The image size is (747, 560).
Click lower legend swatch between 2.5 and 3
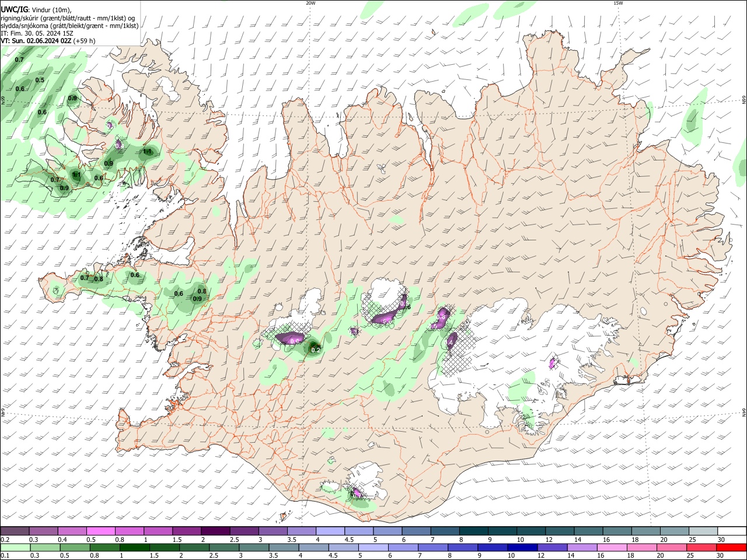pyautogui.click(x=224, y=547)
